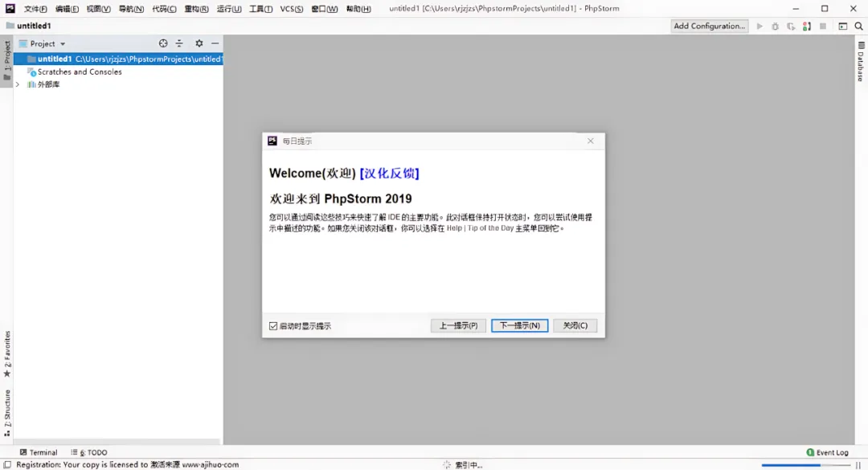Click PhpStorm icon in tip dialog title
868x470 pixels.
272,141
